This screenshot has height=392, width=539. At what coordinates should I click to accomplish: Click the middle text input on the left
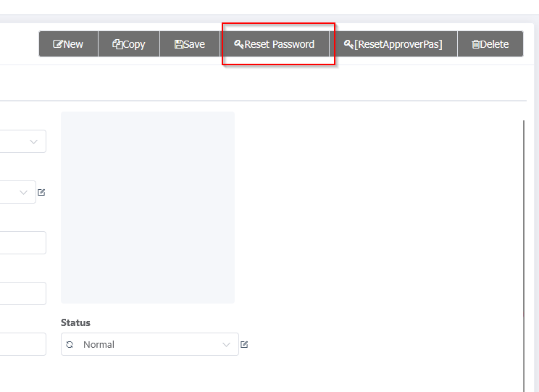tap(22, 293)
